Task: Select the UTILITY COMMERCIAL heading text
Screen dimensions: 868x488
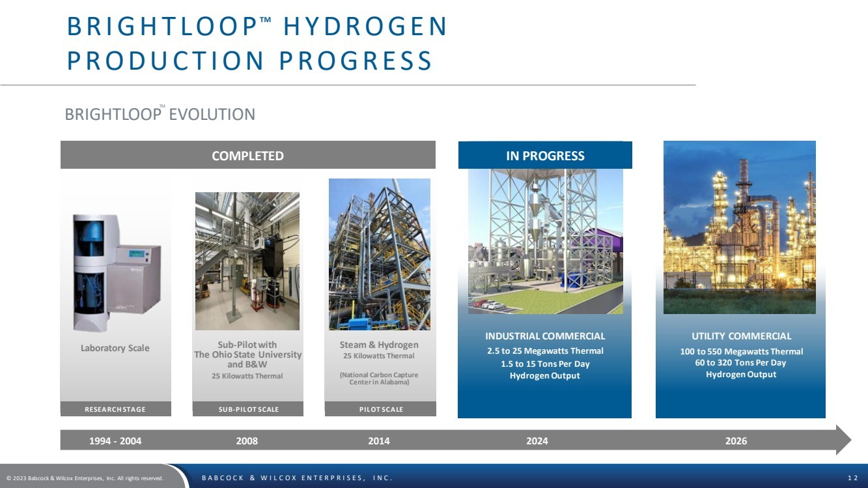Action: pyautogui.click(x=741, y=336)
